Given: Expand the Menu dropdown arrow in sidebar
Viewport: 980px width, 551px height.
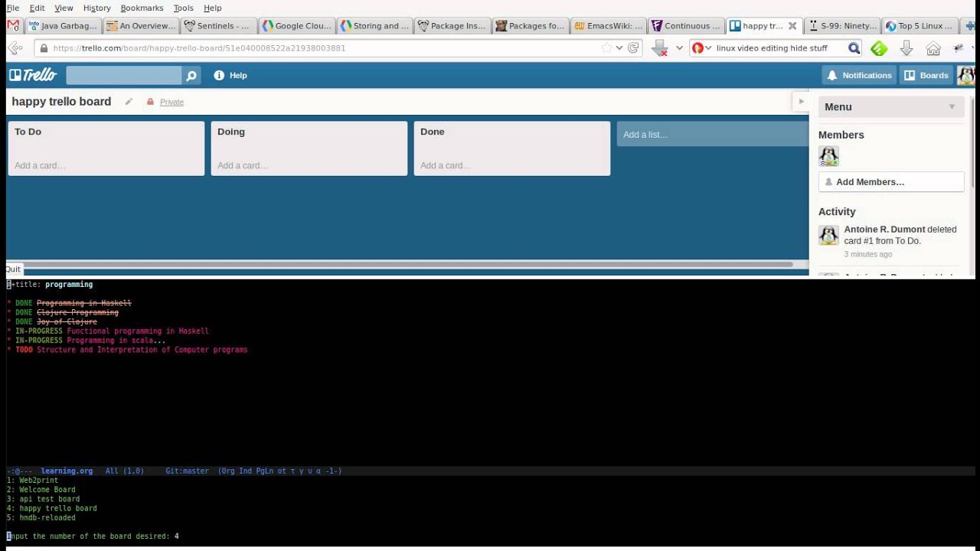Looking at the screenshot, I should (952, 107).
